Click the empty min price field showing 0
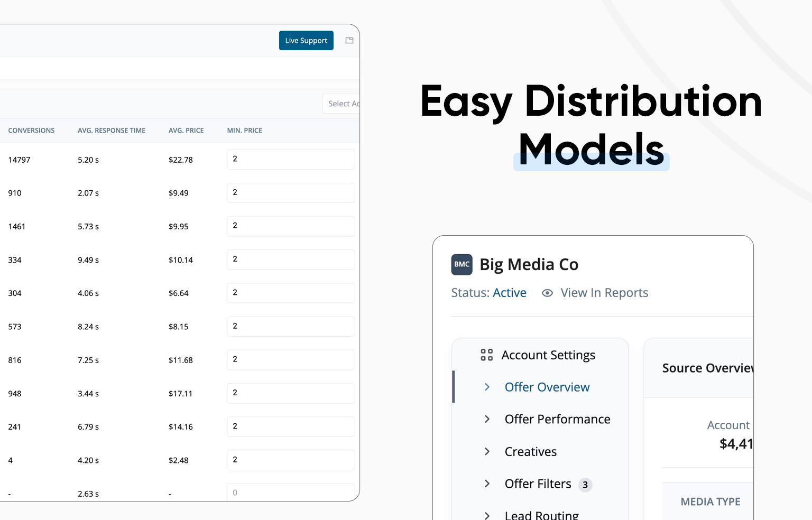 click(x=291, y=492)
